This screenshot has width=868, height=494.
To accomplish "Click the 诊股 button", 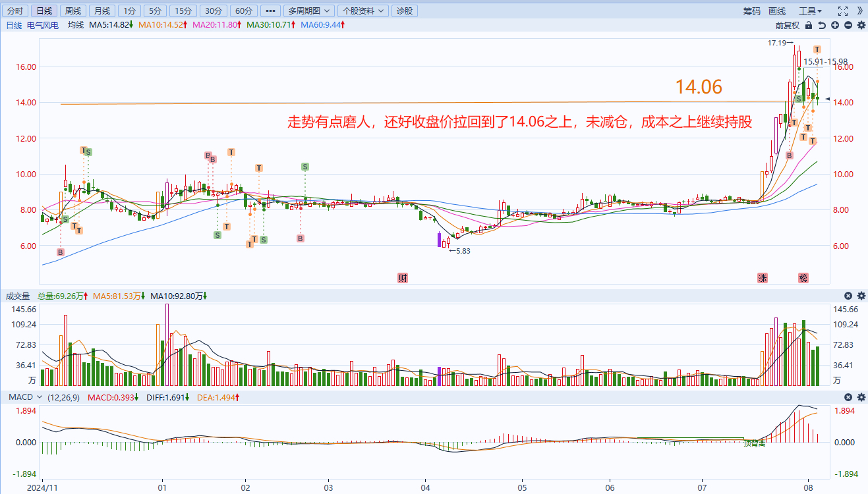I will [404, 11].
